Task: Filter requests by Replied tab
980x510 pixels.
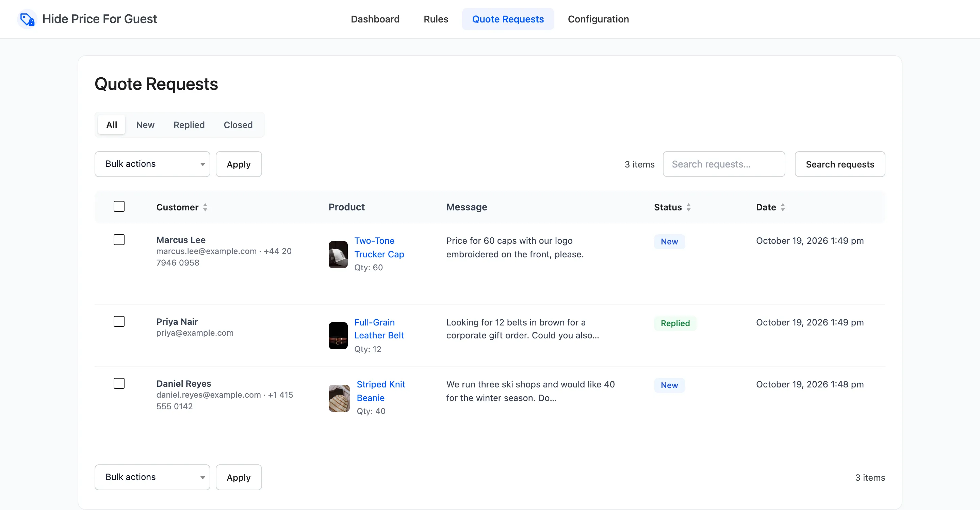Action: (x=189, y=125)
